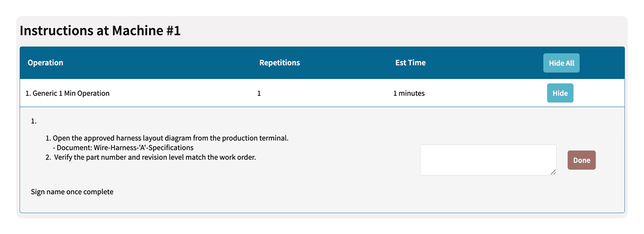Click the Wire-Harness-'A'-Specifications document line

click(125, 148)
